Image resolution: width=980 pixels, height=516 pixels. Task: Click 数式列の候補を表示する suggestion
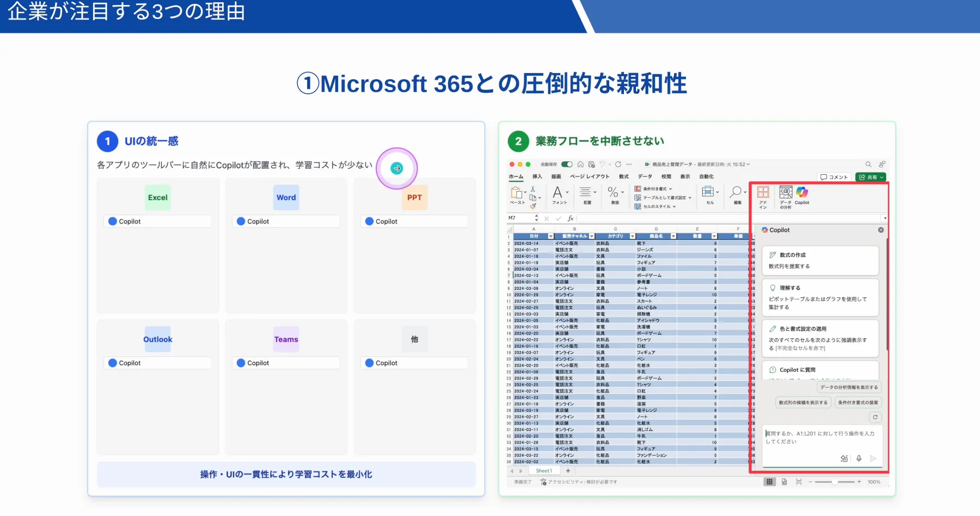[803, 403]
